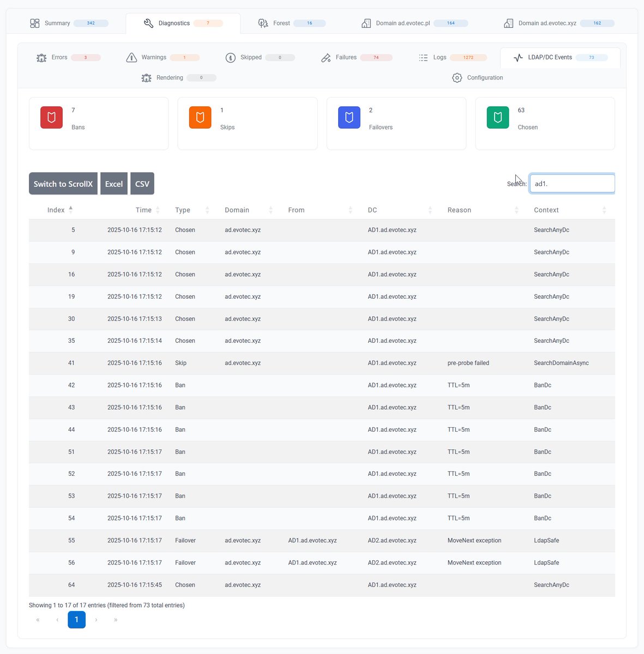Click time '2025-10-16 17:15:13' cell
The height and width of the screenshot is (654, 644).
click(135, 319)
